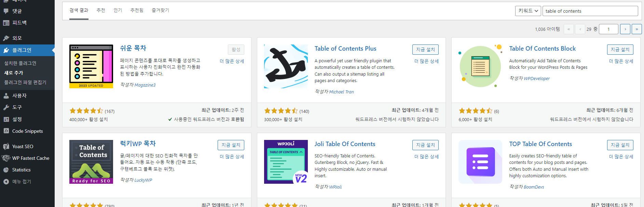Image resolution: width=644 pixels, height=207 pixels.
Task: Open the Yoast SEO icon
Action: click(x=6, y=146)
